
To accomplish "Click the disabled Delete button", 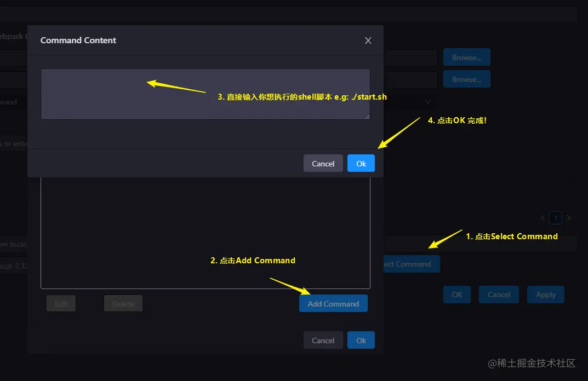I will click(123, 303).
